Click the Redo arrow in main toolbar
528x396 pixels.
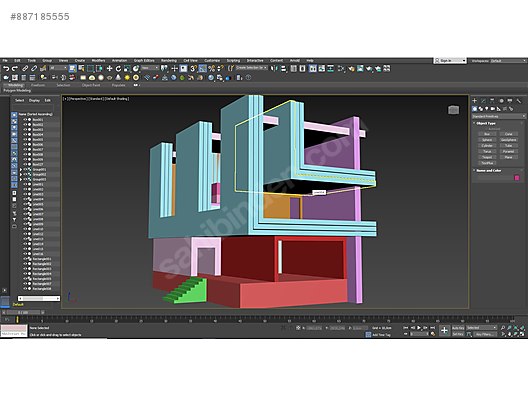coord(15,69)
